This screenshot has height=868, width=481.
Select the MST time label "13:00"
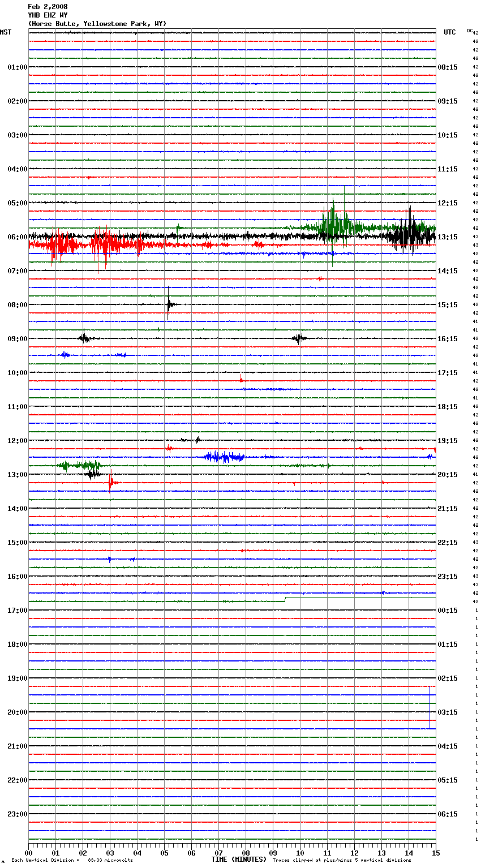pos(18,475)
